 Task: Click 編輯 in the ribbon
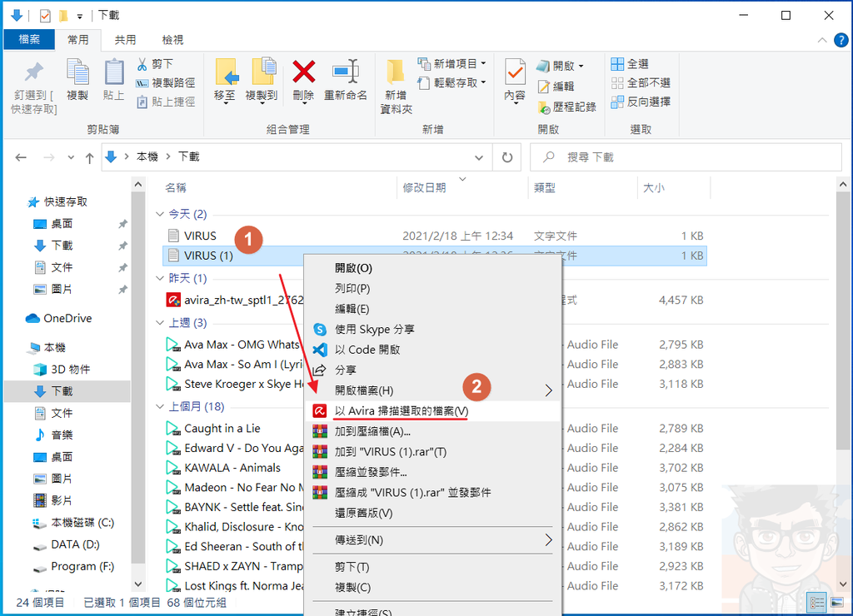[x=556, y=87]
